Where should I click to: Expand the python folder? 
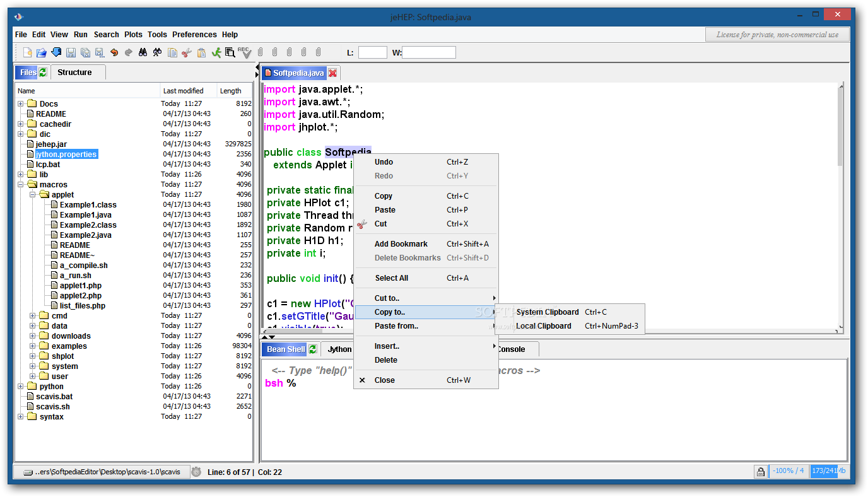point(21,387)
